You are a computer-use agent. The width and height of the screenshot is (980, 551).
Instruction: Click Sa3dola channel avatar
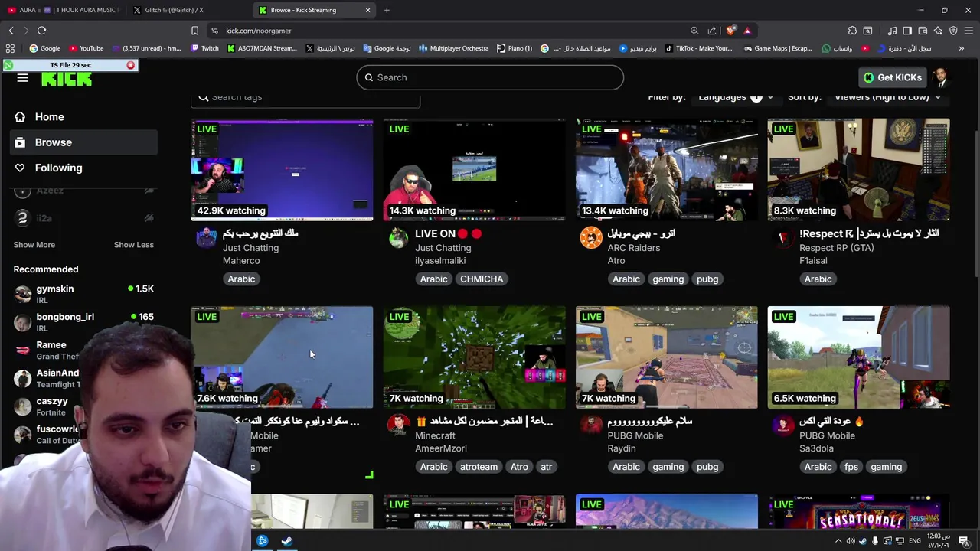pos(782,425)
